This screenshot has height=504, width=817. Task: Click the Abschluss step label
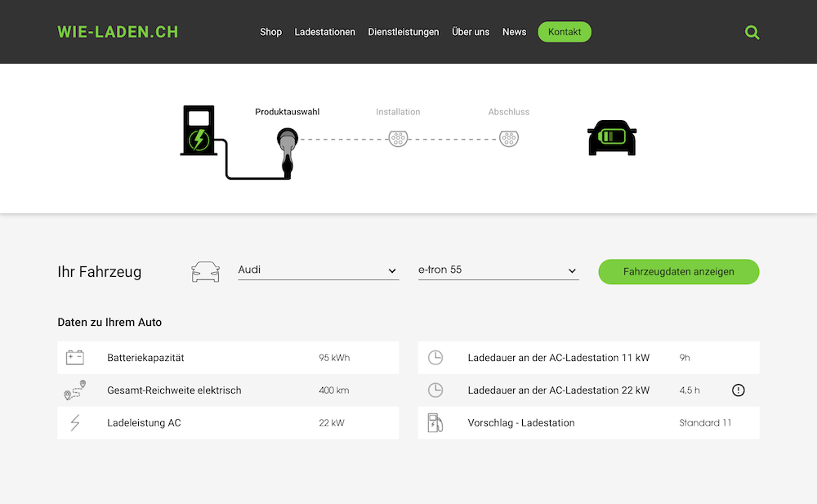(x=508, y=112)
